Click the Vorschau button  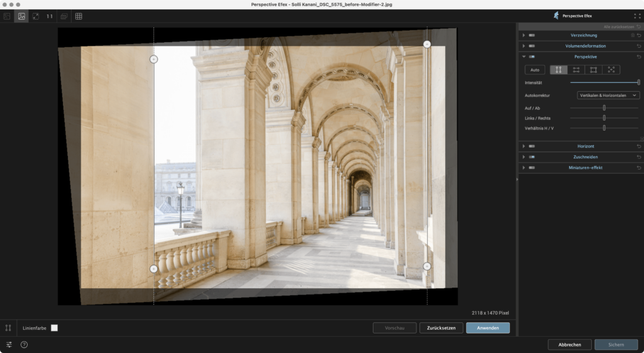(395, 328)
